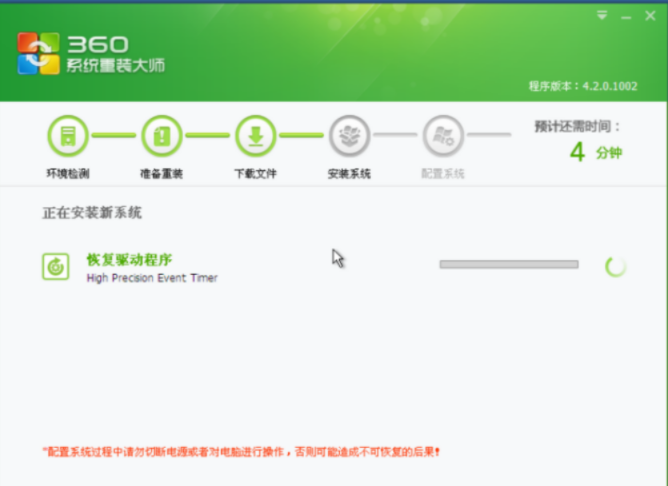Viewport: 668px width, 486px height.
Task: Open the title bar dropdown menu icon
Action: (x=602, y=16)
